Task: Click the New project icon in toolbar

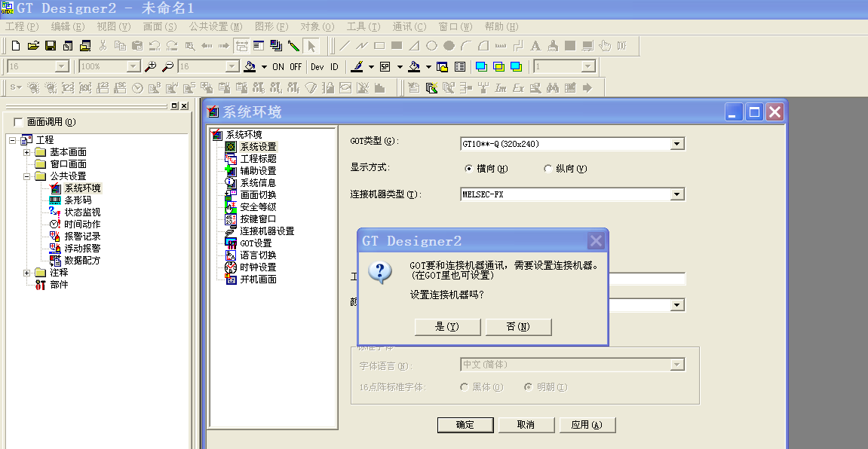Action: pyautogui.click(x=15, y=46)
